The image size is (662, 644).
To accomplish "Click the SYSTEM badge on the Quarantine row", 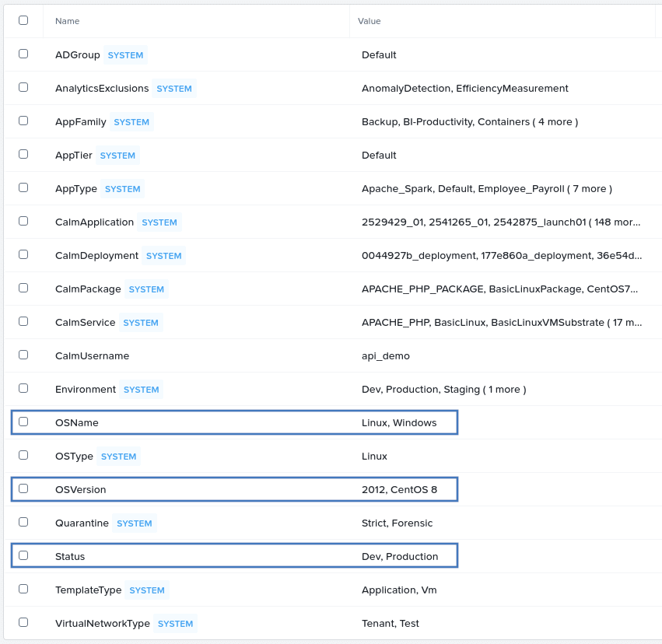I will click(134, 523).
